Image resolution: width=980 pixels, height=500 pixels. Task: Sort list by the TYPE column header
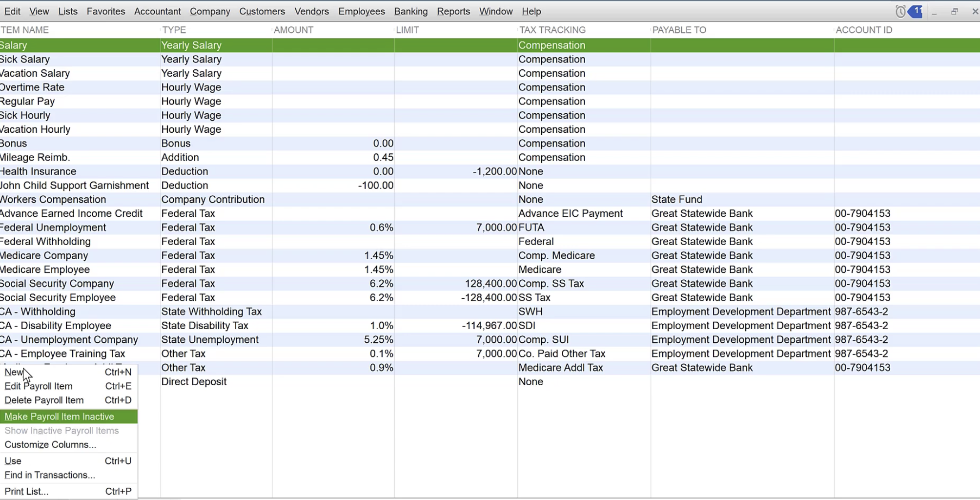pyautogui.click(x=174, y=30)
